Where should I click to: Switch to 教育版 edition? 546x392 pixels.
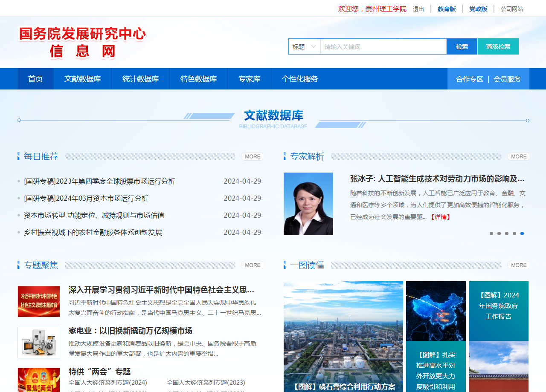pyautogui.click(x=447, y=9)
